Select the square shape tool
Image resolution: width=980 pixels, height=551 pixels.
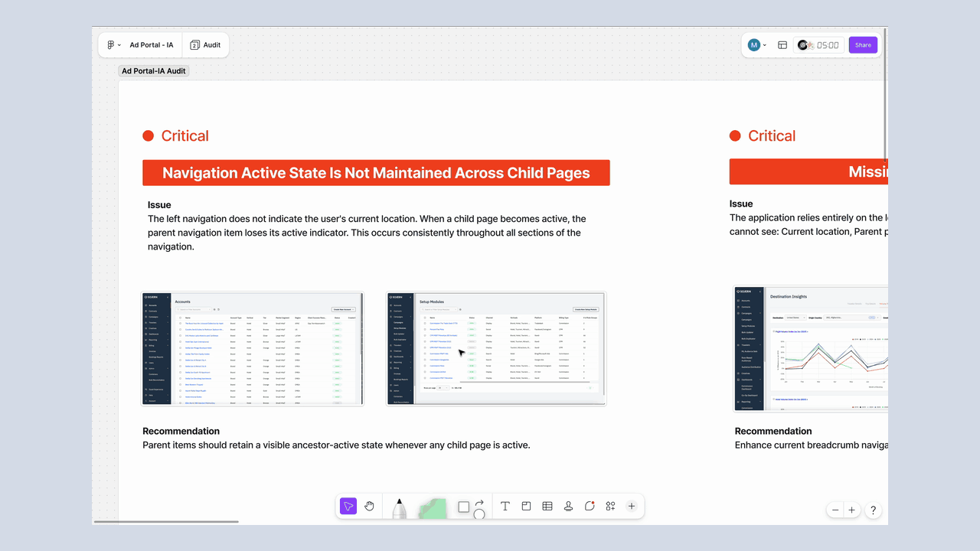(463, 507)
